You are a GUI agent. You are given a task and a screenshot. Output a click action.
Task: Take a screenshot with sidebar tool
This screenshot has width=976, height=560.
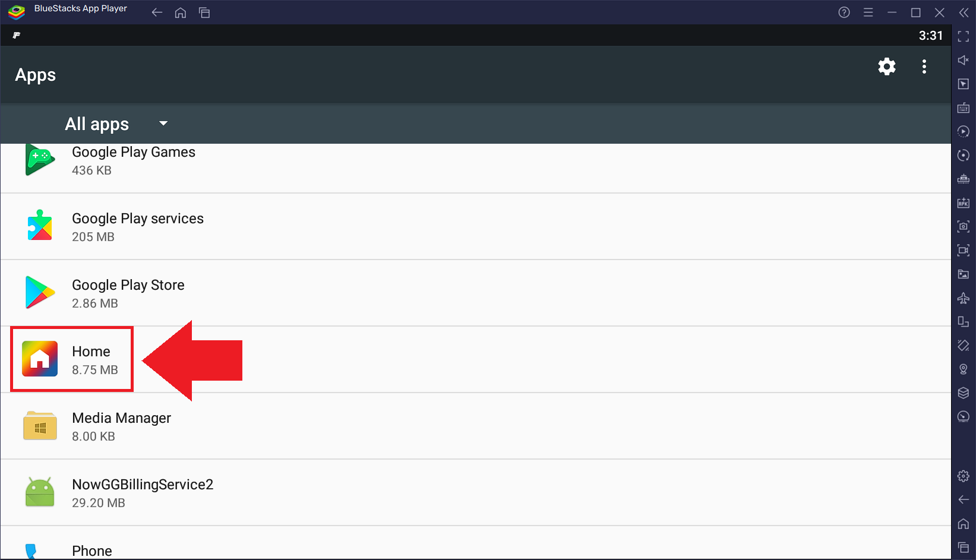pos(964,226)
